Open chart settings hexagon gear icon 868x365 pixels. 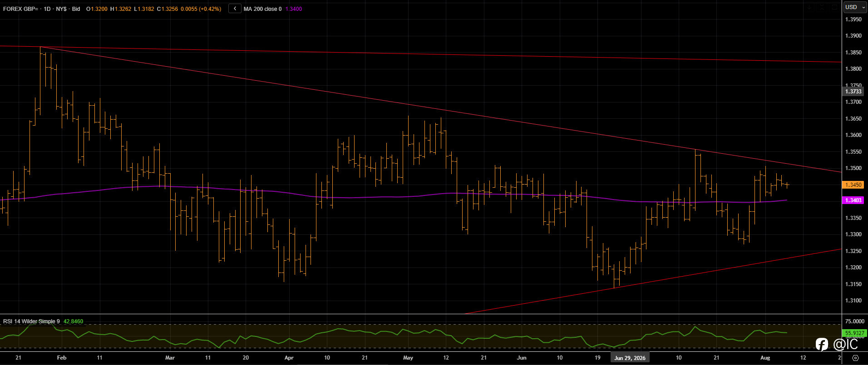click(x=855, y=358)
